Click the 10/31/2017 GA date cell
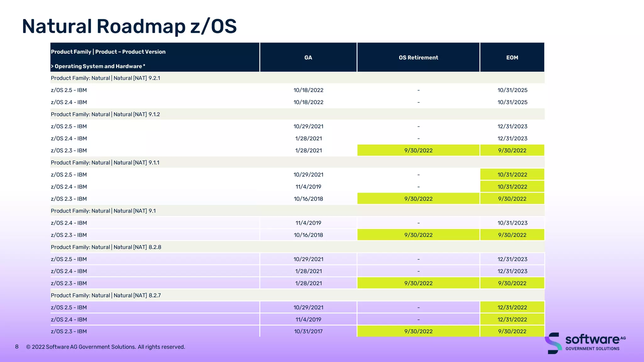Screen dimensions: 644x362 pos(308,332)
